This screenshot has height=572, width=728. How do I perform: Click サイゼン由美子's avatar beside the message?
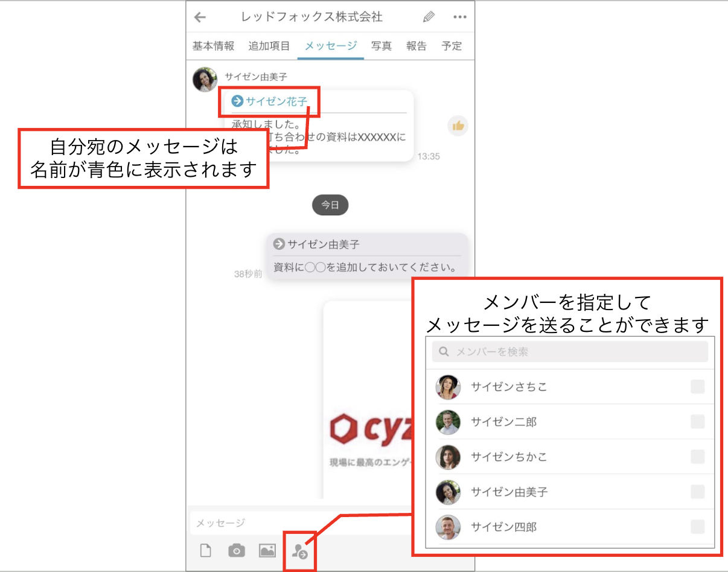pos(205,80)
